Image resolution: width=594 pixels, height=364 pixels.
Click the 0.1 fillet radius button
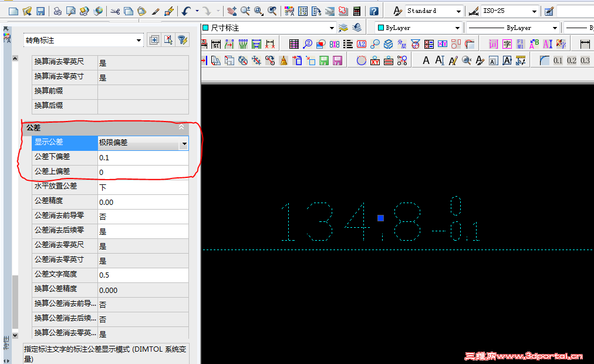click(x=558, y=60)
